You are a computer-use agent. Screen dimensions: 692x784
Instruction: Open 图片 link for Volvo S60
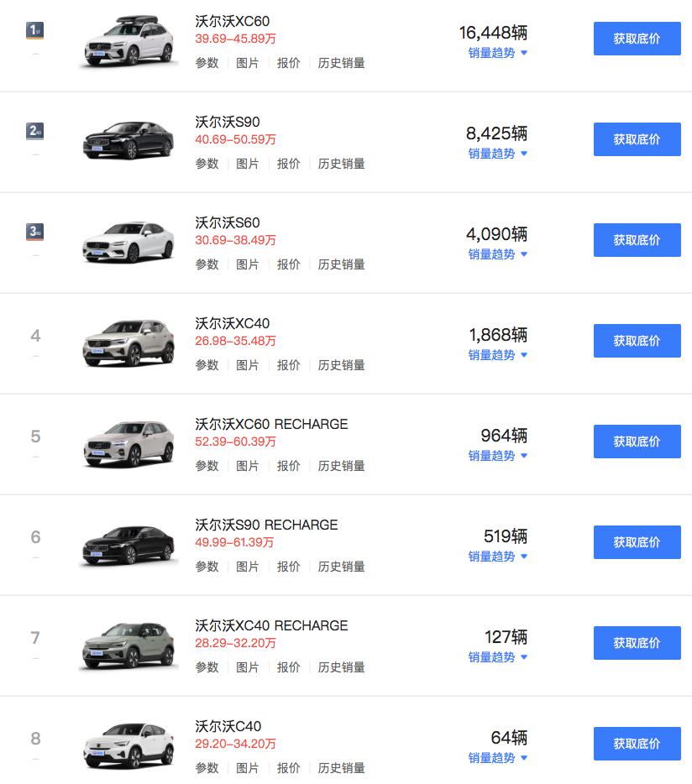pyautogui.click(x=248, y=264)
